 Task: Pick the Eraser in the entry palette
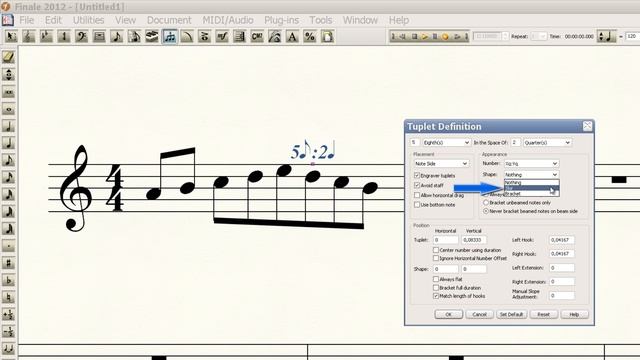[x=9, y=57]
